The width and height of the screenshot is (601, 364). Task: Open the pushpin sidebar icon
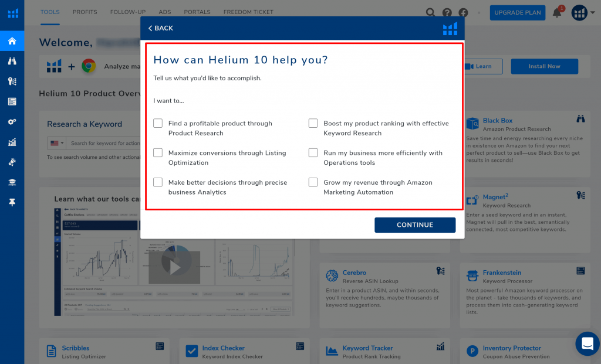(12, 202)
